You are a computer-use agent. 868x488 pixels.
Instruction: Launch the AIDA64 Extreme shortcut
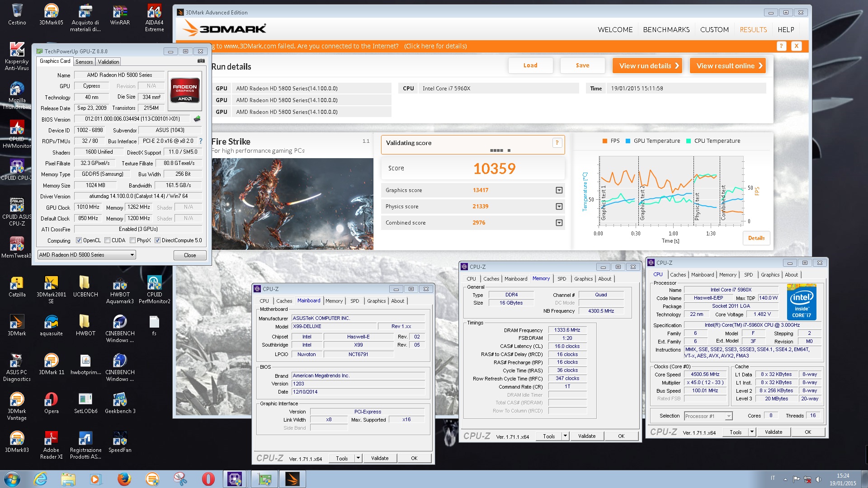pos(154,17)
